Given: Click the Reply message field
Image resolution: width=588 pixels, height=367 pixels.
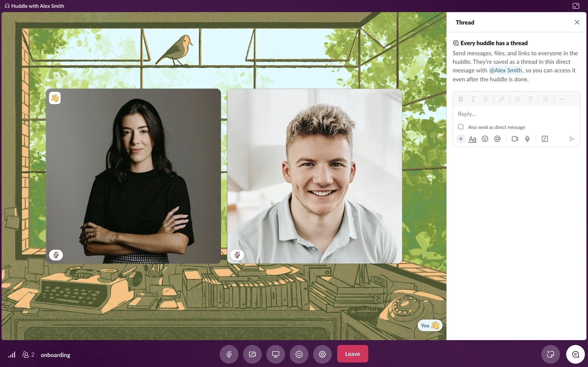Looking at the screenshot, I should click(x=516, y=114).
